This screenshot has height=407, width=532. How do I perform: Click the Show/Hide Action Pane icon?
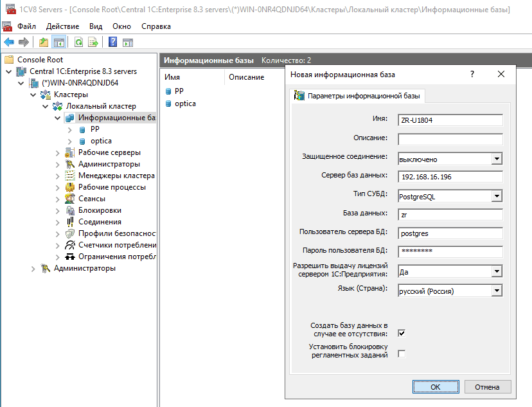click(128, 42)
